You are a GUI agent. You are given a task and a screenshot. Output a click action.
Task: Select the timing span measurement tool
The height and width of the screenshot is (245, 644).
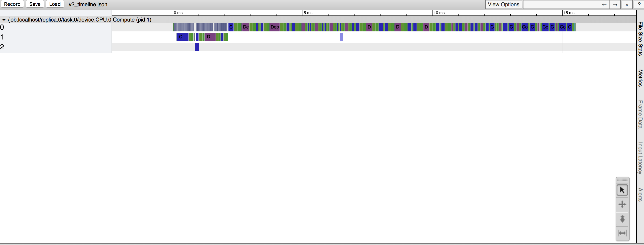[x=622, y=233]
